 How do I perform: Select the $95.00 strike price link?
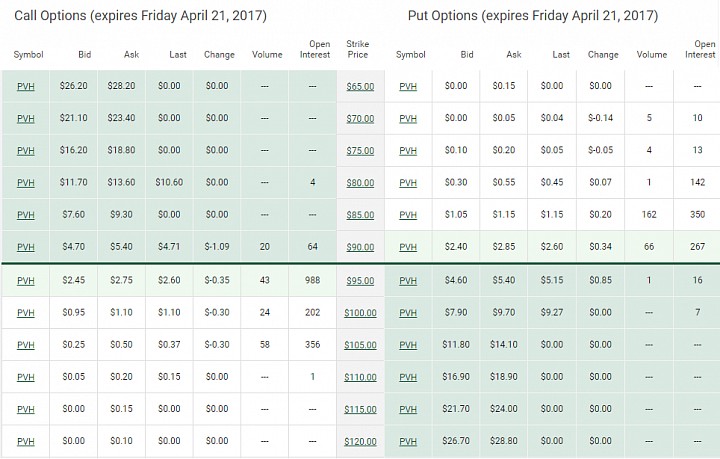[360, 280]
